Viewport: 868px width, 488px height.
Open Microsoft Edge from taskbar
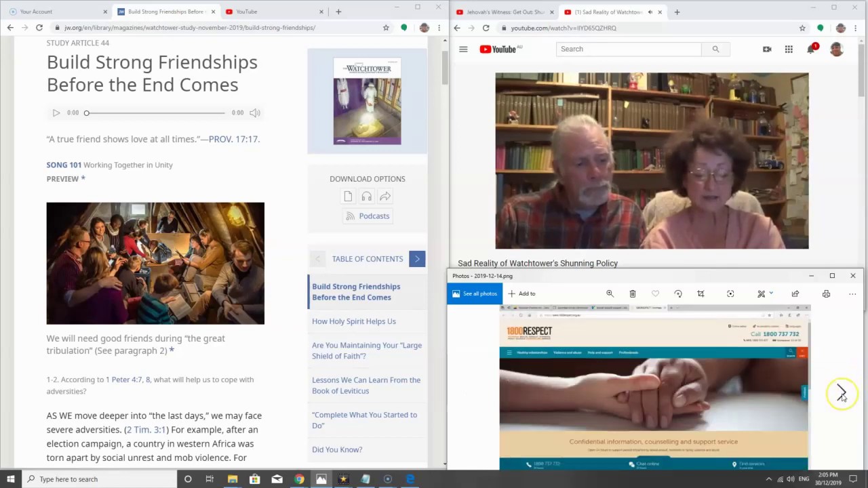click(410, 479)
